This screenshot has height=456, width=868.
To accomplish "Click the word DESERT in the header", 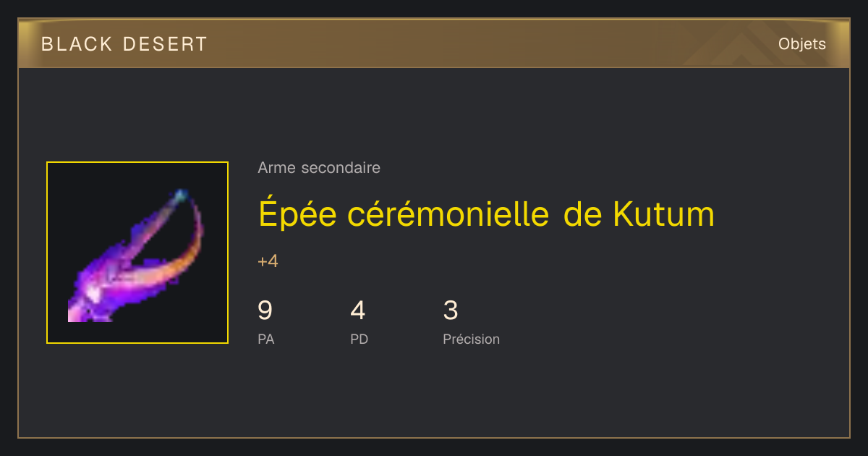I will [166, 44].
